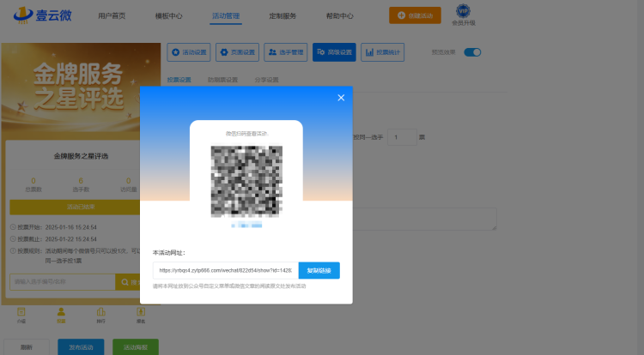The height and width of the screenshot is (355, 644).
Task: Tap the 介绍 icon in preview footer
Action: [21, 316]
